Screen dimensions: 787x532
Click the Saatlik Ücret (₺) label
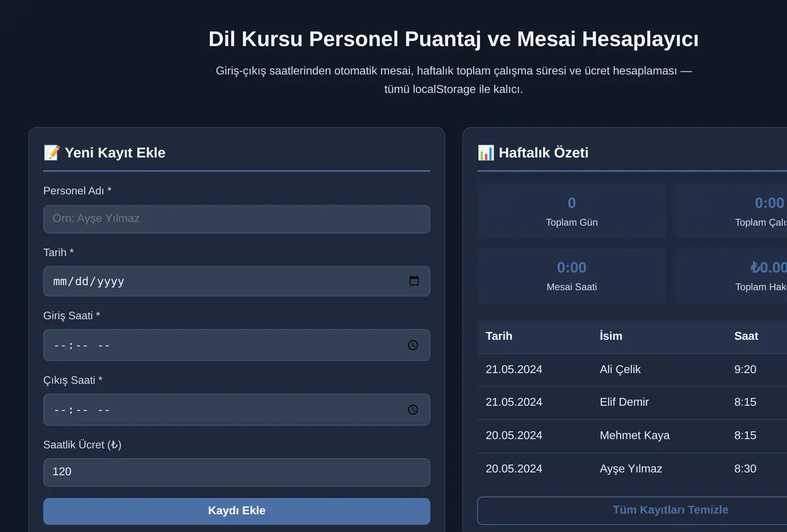click(83, 445)
